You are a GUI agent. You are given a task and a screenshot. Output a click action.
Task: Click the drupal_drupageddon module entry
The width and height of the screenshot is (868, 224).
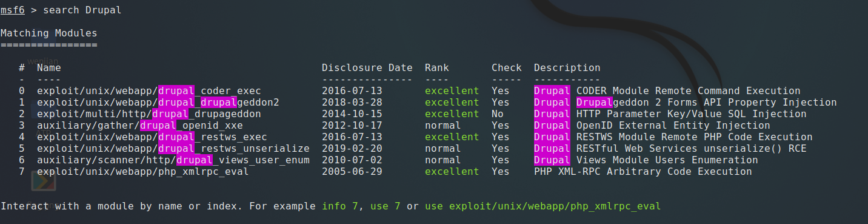pos(149,114)
